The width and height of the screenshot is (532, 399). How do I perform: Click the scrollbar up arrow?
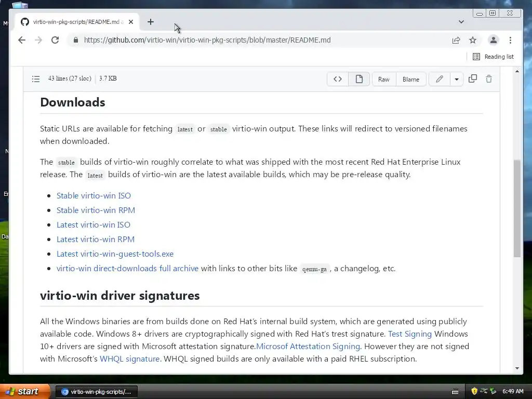click(x=517, y=71)
